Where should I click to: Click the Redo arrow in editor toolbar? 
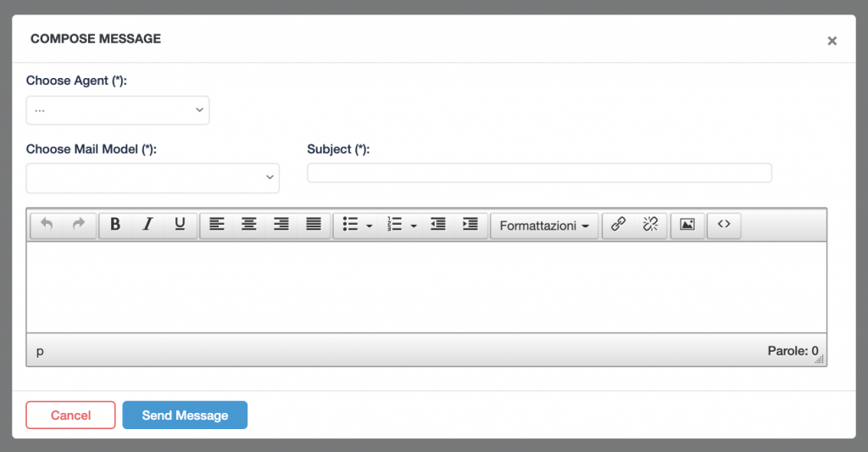79,225
